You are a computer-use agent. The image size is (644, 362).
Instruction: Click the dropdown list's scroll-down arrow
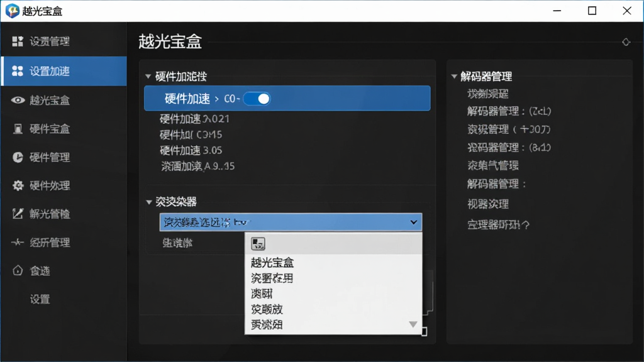click(413, 325)
